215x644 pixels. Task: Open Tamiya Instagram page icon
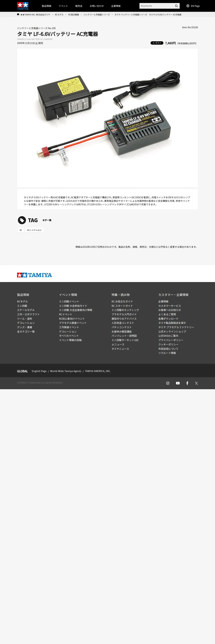point(168,383)
